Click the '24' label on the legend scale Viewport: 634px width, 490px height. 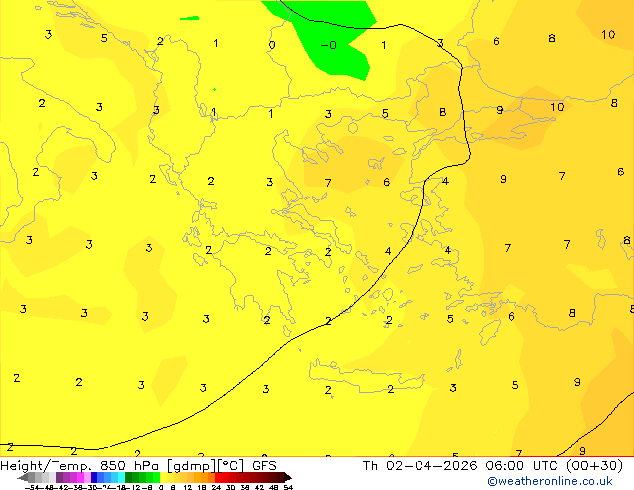pyautogui.click(x=216, y=487)
